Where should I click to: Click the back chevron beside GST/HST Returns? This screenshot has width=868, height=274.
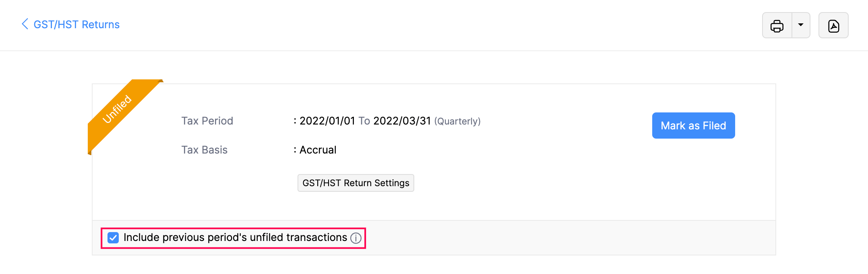[x=25, y=24]
